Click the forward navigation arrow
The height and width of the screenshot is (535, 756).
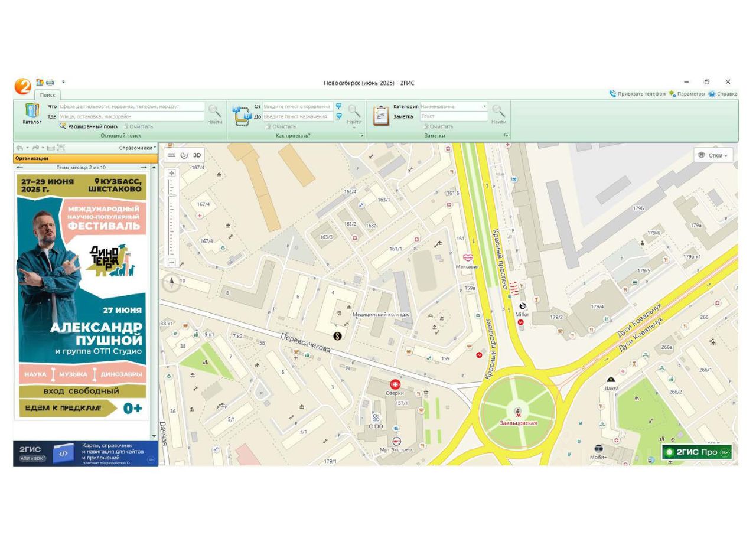[35, 148]
